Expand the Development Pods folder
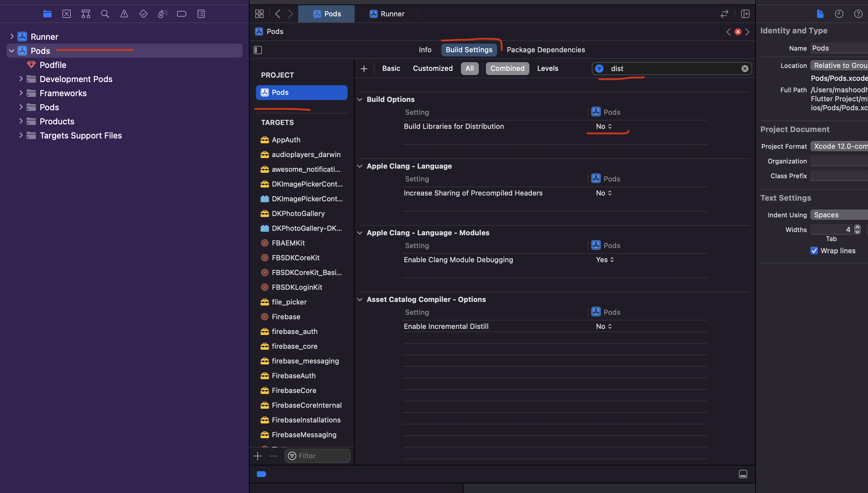Screen dimensions: 868x493 tap(21, 79)
